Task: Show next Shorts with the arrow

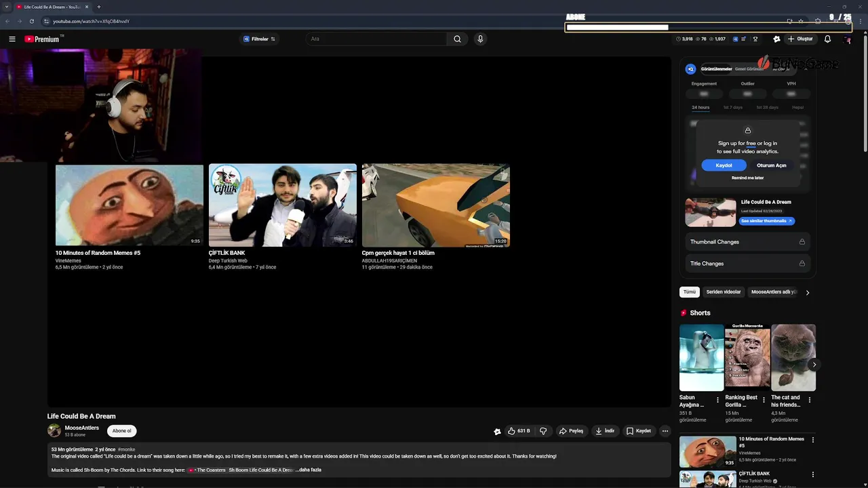Action: 814,365
